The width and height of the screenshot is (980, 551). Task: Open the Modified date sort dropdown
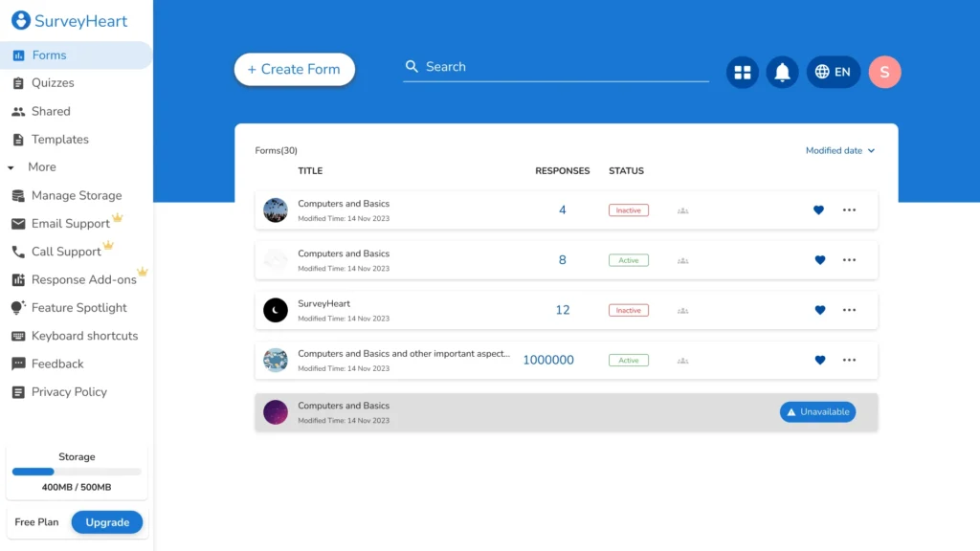[839, 150]
